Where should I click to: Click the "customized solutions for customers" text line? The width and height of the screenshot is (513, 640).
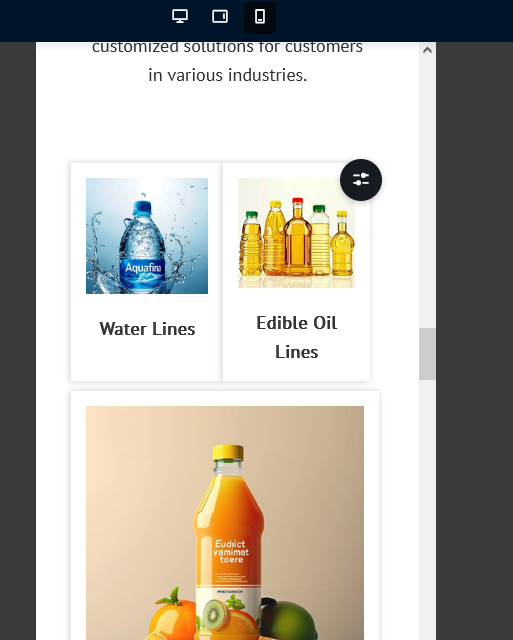227,47
